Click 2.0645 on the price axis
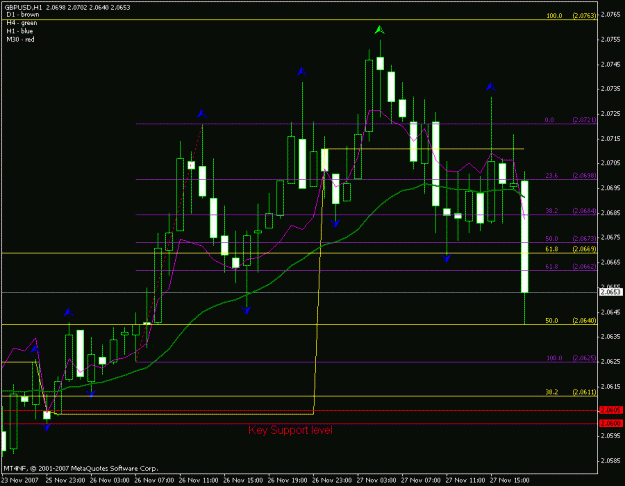 [x=611, y=312]
